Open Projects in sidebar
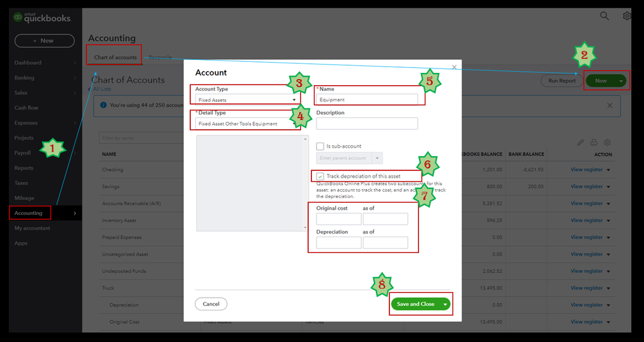644x342 pixels. coord(24,137)
